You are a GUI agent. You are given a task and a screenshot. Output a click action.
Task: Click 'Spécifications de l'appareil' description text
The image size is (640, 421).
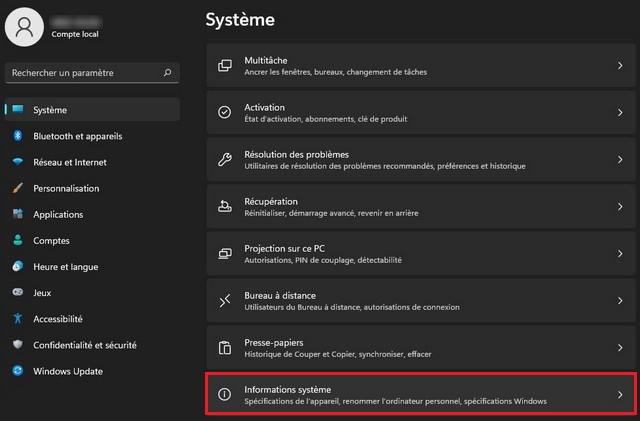point(396,401)
